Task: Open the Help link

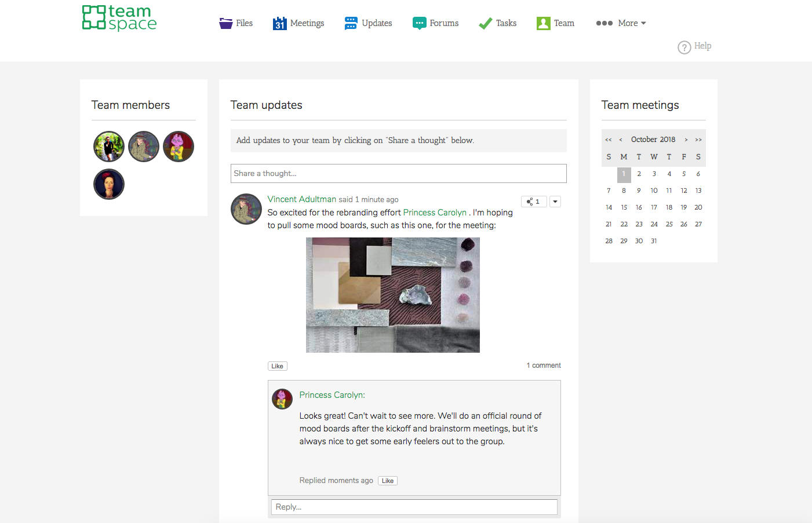Action: (x=702, y=46)
